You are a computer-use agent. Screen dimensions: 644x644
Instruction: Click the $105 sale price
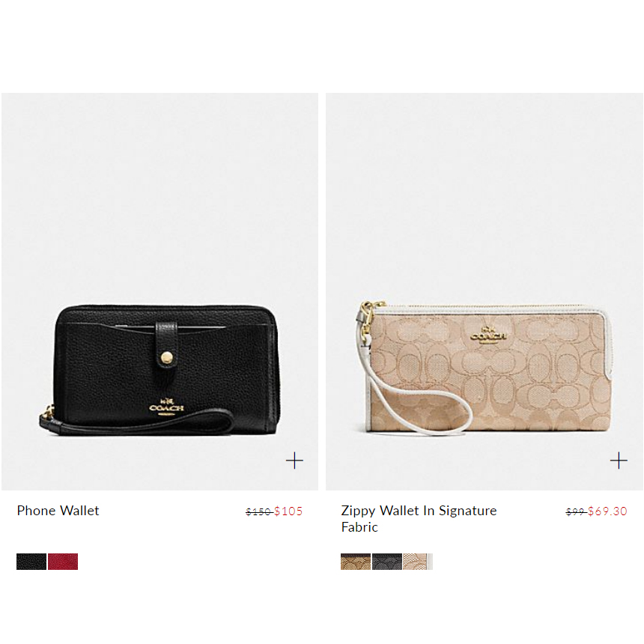[288, 511]
